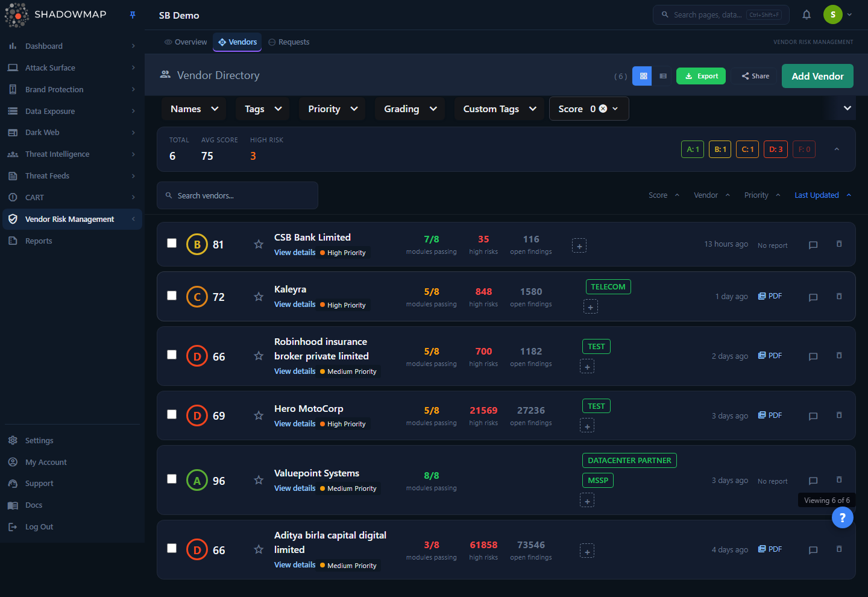
Task: Open the Tags filter dropdown
Action: 263,109
